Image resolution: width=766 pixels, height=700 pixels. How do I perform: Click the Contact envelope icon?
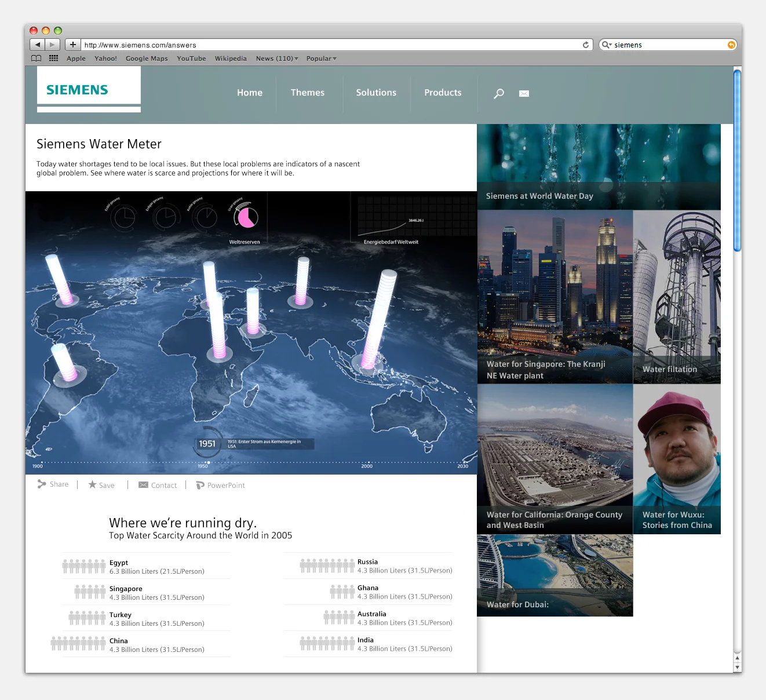tap(143, 485)
